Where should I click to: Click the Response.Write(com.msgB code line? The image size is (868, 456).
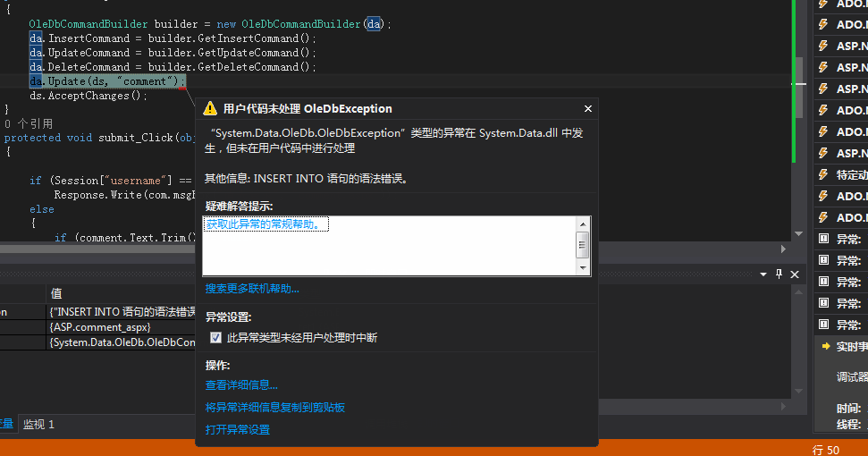point(124,195)
